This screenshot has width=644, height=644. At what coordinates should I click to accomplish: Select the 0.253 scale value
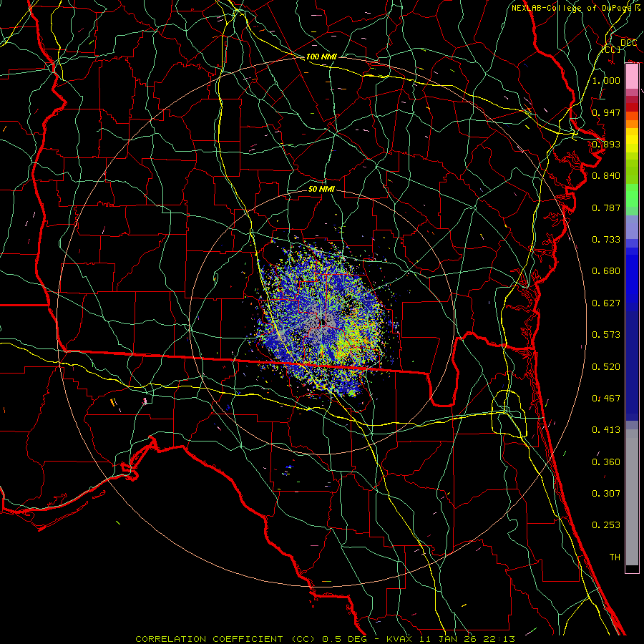[x=606, y=525]
